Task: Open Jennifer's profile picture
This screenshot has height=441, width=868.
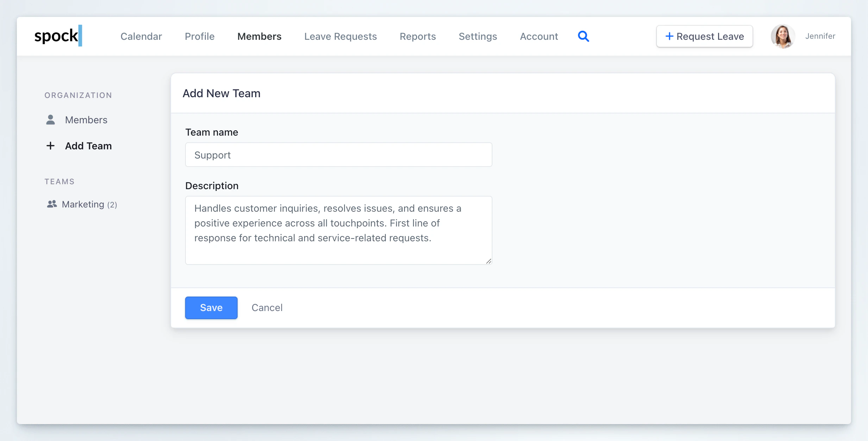Action: pos(784,36)
